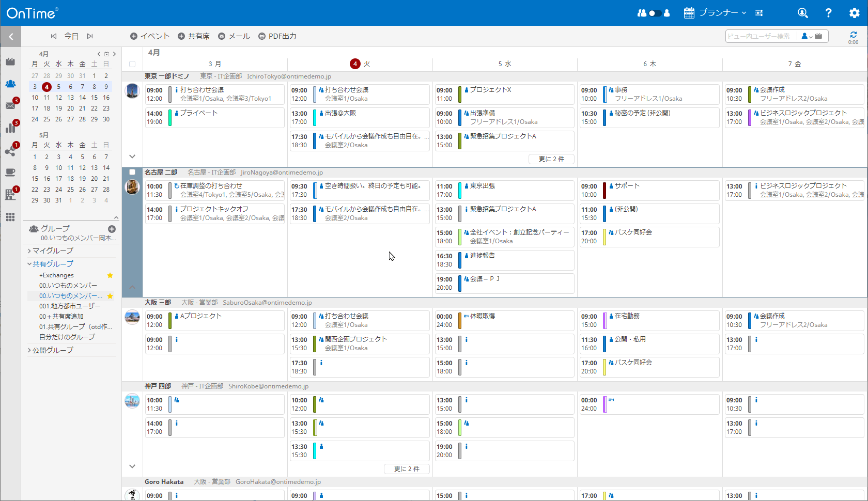Add a group with the plus icon
The width and height of the screenshot is (868, 501).
(x=112, y=229)
